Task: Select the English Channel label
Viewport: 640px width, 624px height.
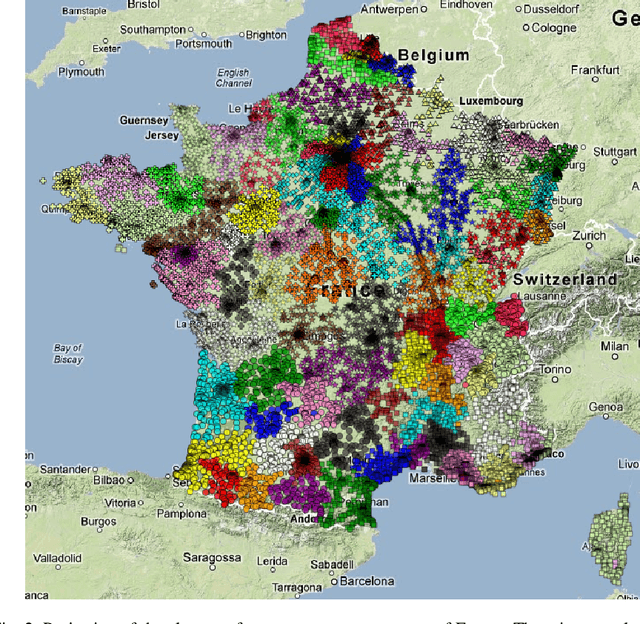Action: pyautogui.click(x=233, y=78)
